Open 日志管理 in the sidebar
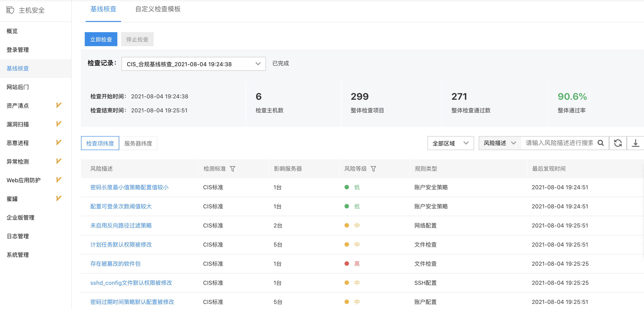This screenshot has height=309, width=644. (18, 236)
